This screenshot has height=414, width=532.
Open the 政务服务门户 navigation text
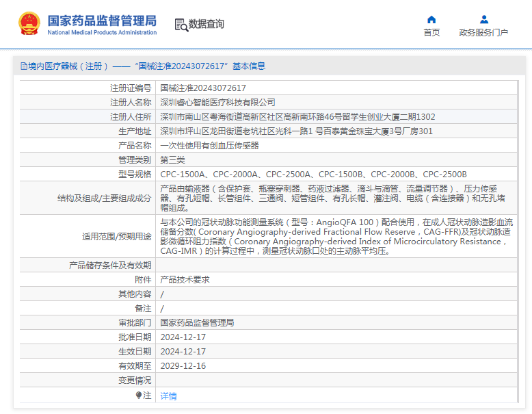click(483, 33)
